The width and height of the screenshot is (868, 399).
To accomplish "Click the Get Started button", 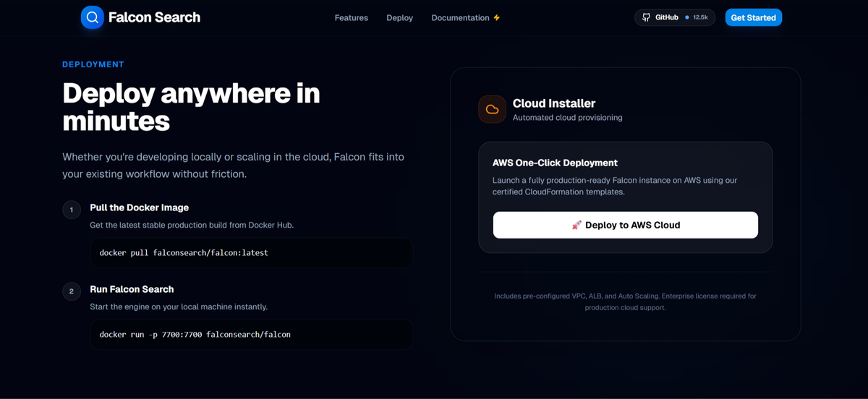I will (754, 17).
